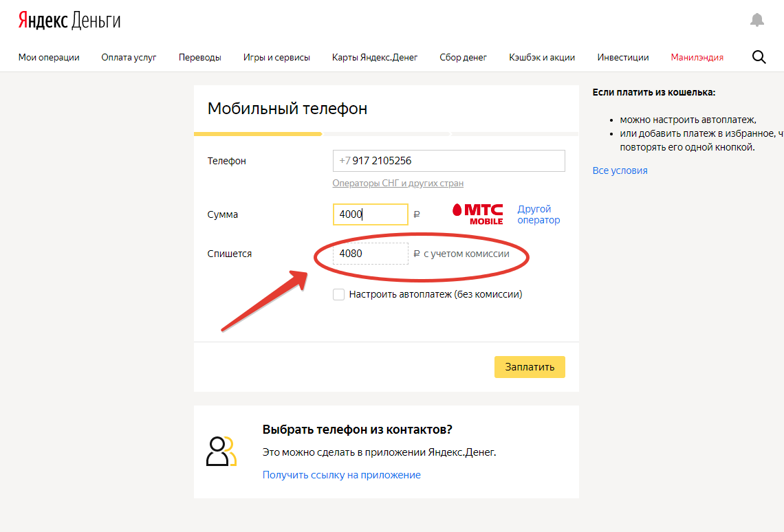The height and width of the screenshot is (532, 784).
Task: Choose Другой оператор link
Action: tap(538, 214)
